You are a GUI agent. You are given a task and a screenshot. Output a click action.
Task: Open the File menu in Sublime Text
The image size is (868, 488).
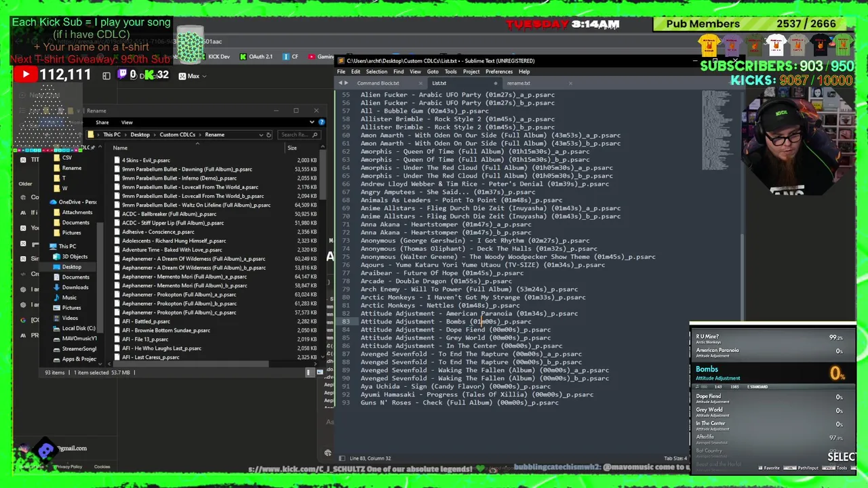(x=341, y=72)
